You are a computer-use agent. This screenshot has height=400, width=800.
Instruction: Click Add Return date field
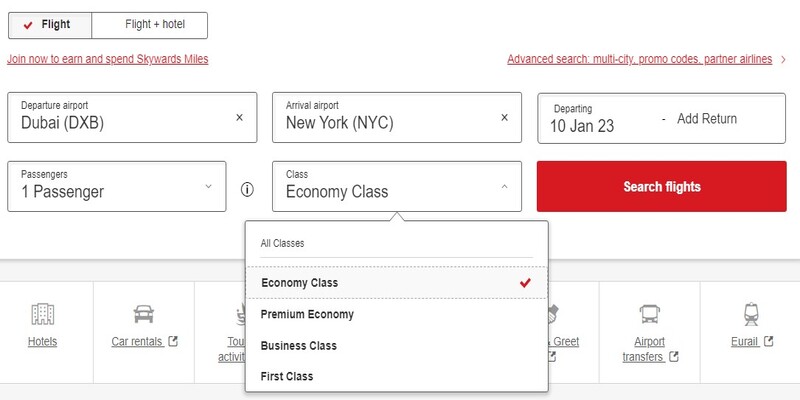[706, 118]
